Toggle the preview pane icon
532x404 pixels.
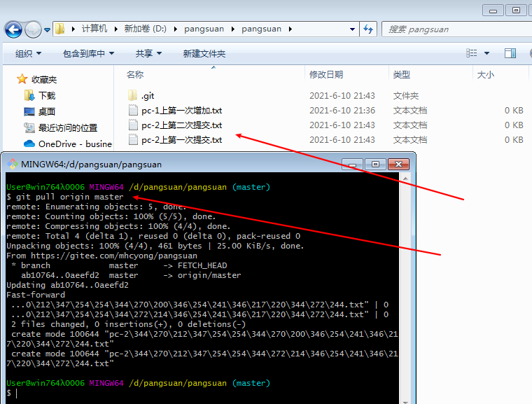(x=510, y=53)
